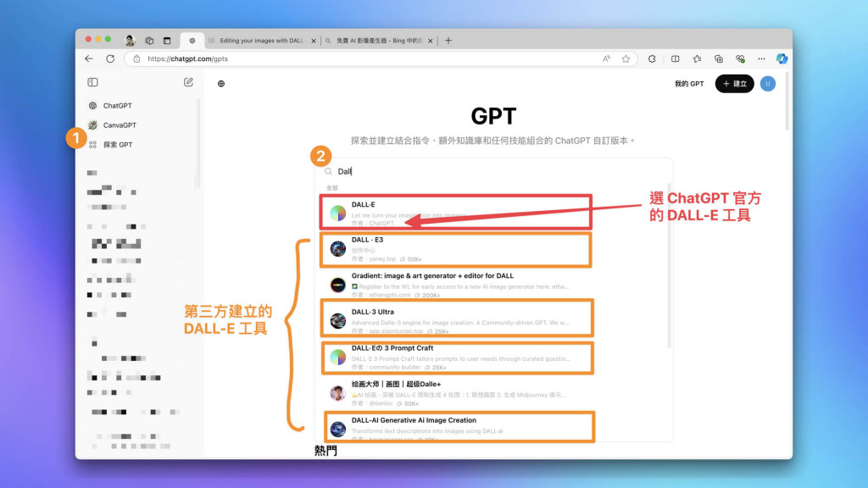
Task: Close the Editing your images with DALL tab
Action: point(314,41)
